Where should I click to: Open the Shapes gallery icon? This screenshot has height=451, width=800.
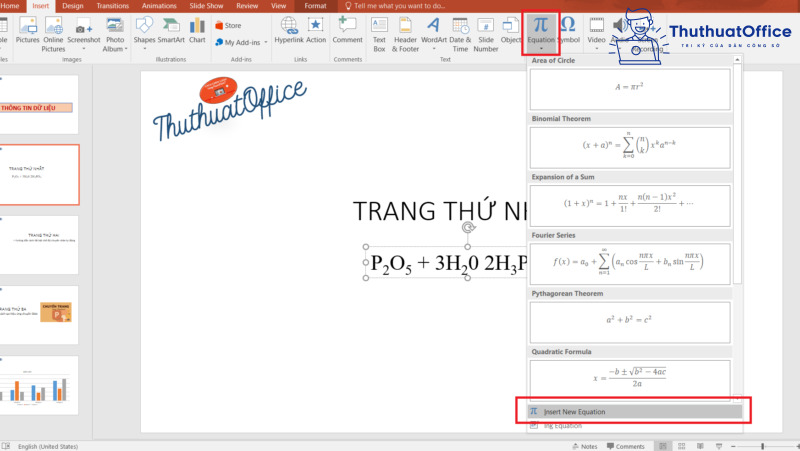144,26
